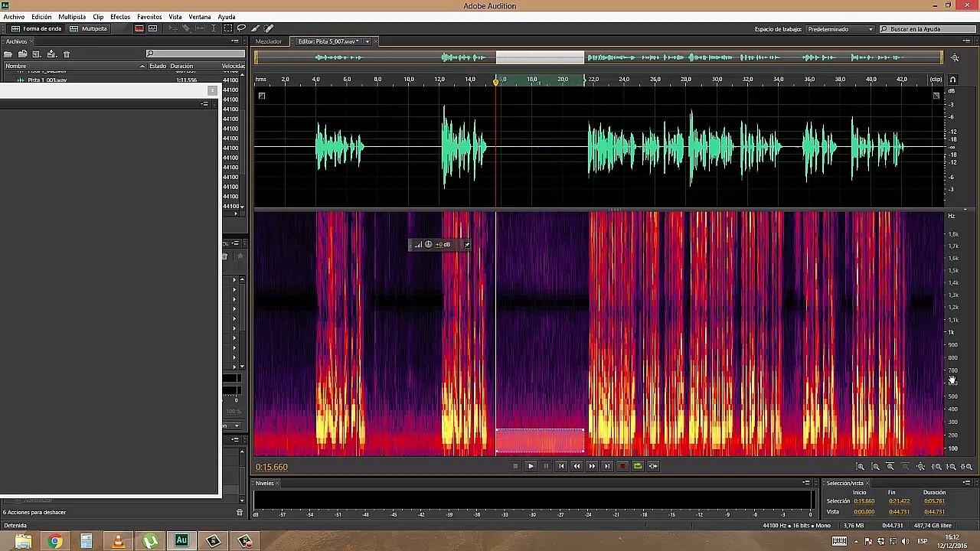Click the yellow playhead marker on ruler
Image resolution: width=980 pixels, height=551 pixels.
point(496,80)
